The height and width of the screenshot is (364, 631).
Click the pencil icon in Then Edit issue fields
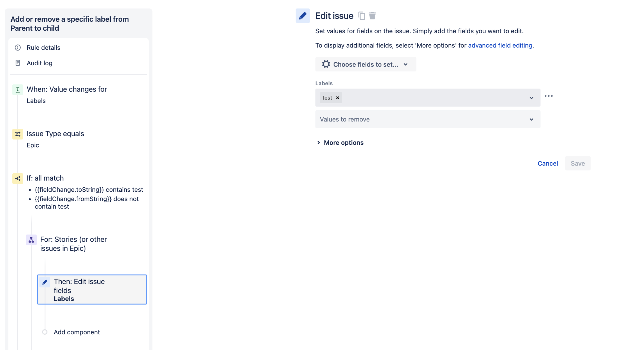[x=45, y=282]
